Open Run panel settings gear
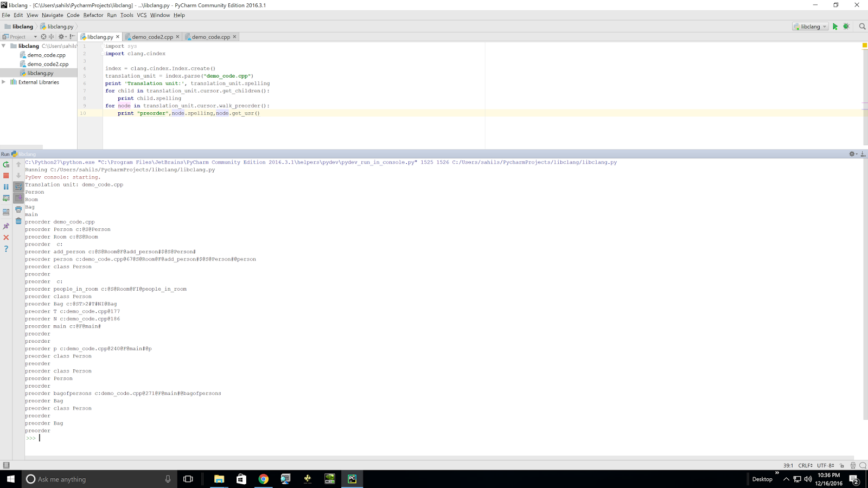 click(x=852, y=154)
